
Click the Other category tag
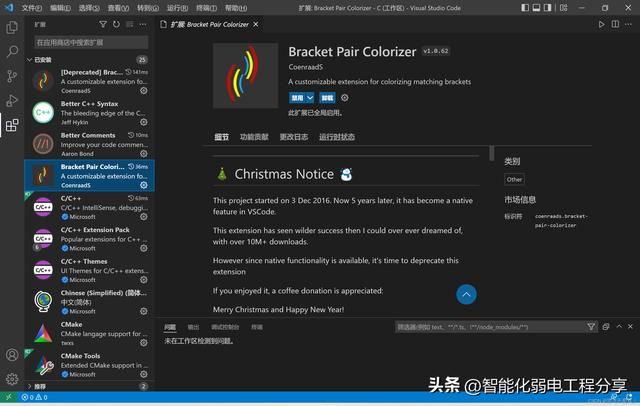click(x=514, y=180)
